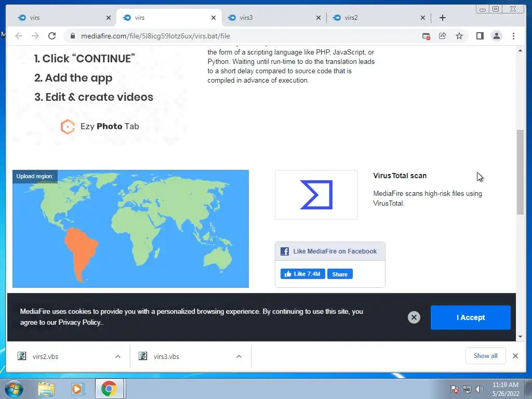Click the VirusTotal sigma logo

point(316,195)
